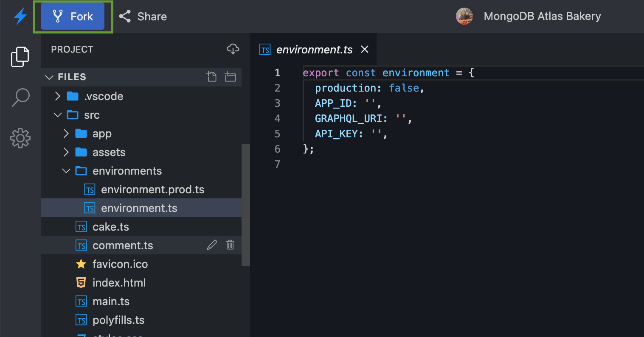Expand the .vscode folder
This screenshot has height=337, width=644.
(x=58, y=96)
